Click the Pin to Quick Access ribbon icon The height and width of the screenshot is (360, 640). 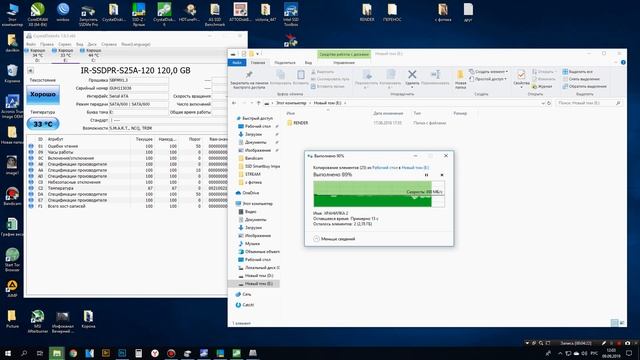point(249,75)
